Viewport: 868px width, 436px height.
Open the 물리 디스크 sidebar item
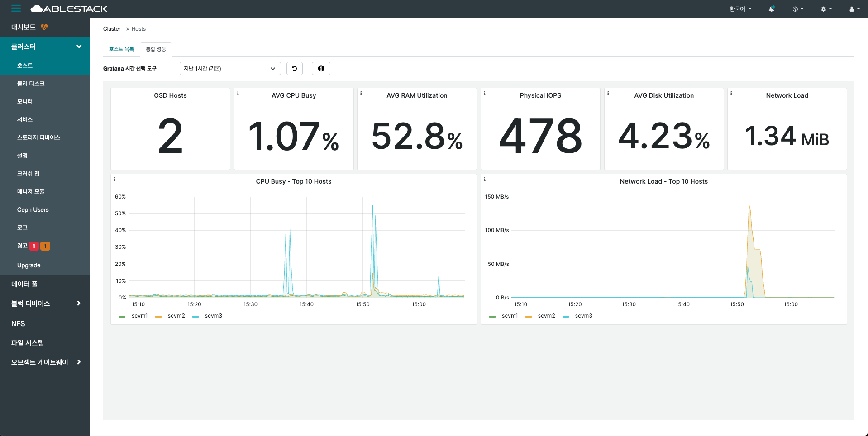[x=31, y=84]
